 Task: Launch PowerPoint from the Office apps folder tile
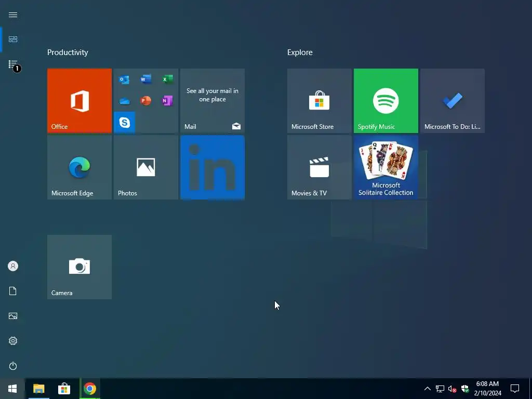click(x=145, y=101)
